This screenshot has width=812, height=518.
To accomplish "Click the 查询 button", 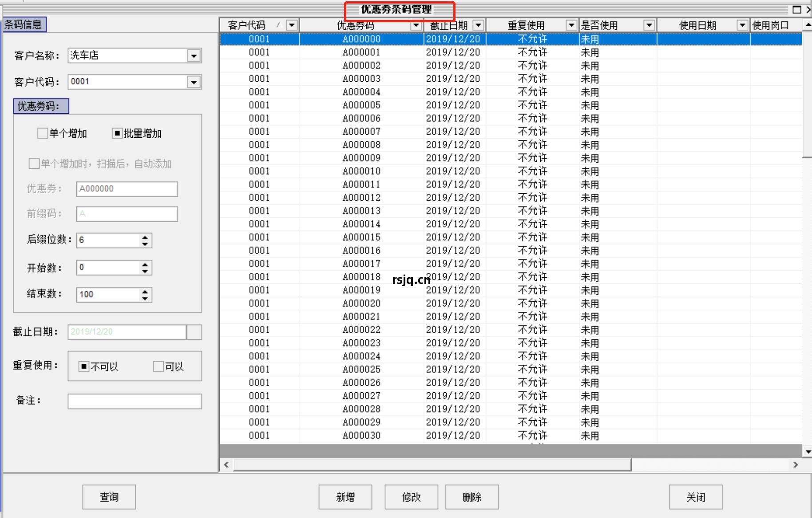I will click(x=108, y=497).
